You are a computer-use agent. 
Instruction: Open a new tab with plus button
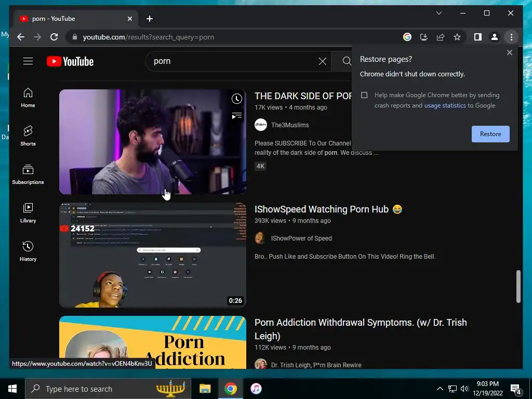[x=150, y=19]
